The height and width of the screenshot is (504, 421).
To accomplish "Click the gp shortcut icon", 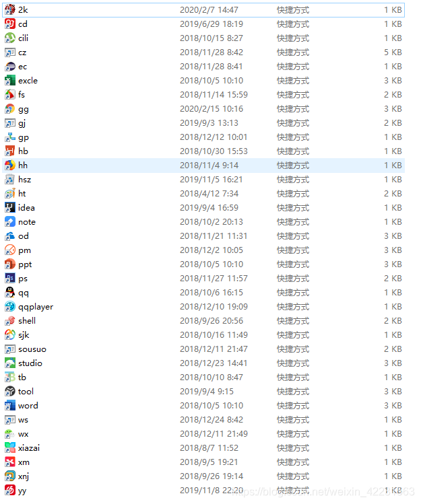I will click(x=10, y=137).
